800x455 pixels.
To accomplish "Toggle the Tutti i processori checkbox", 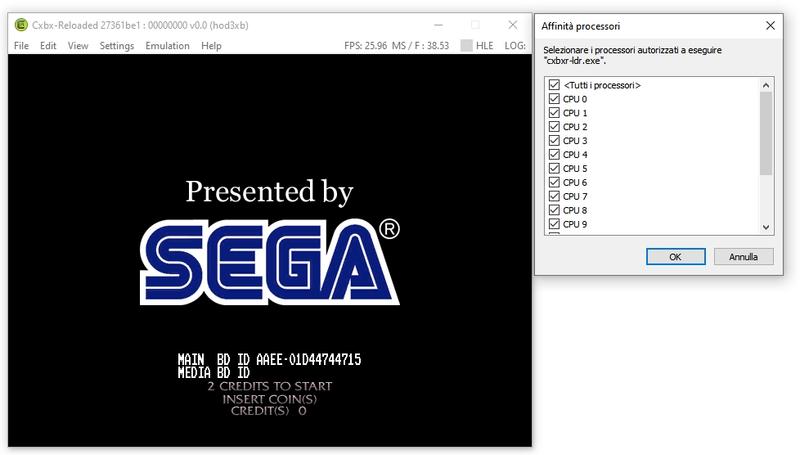I will pos(554,85).
